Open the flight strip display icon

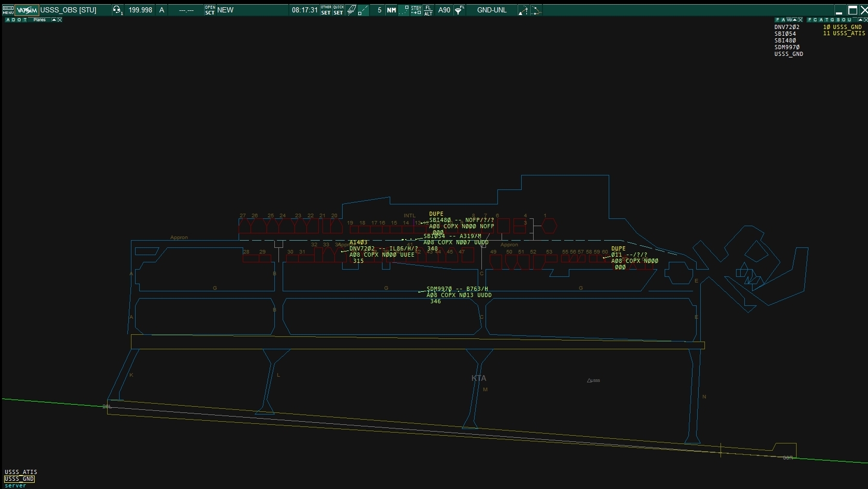[x=351, y=10]
